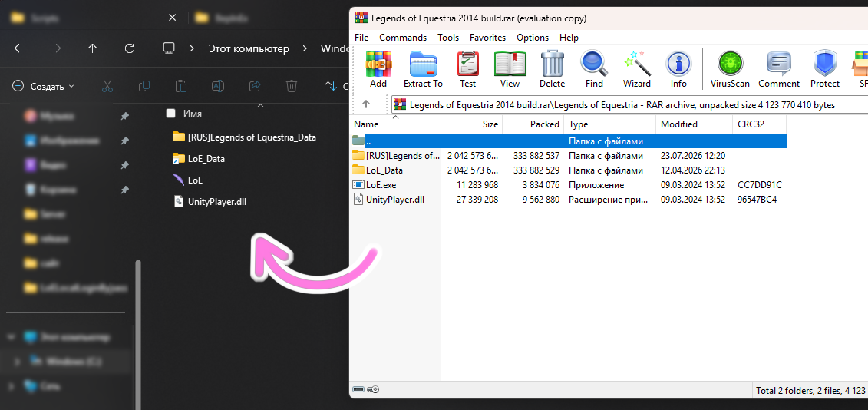Sort by the Size column header
Image resolution: width=868 pixels, height=410 pixels.
[472, 124]
